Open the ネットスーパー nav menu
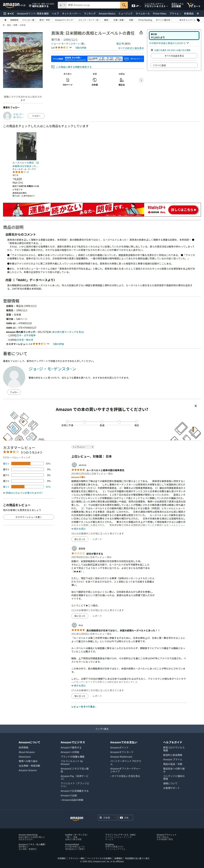The width and height of the screenshot is (204, 868). coord(71,13)
